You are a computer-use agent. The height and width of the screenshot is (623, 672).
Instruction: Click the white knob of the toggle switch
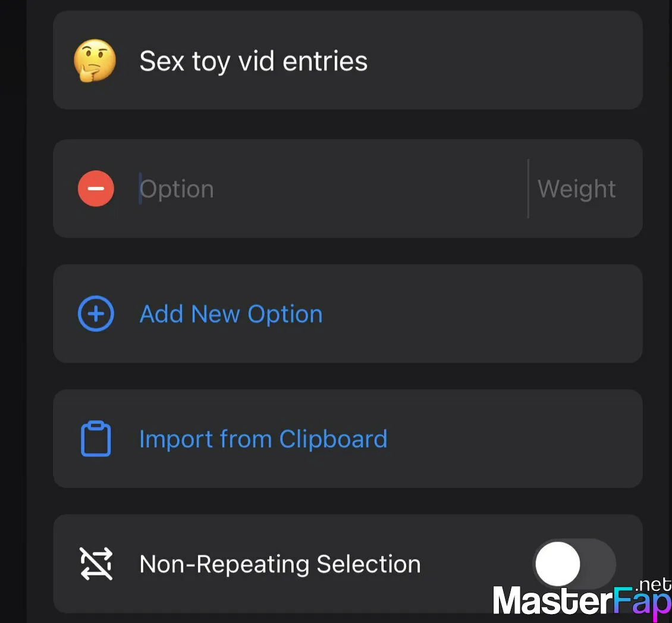pos(558,563)
